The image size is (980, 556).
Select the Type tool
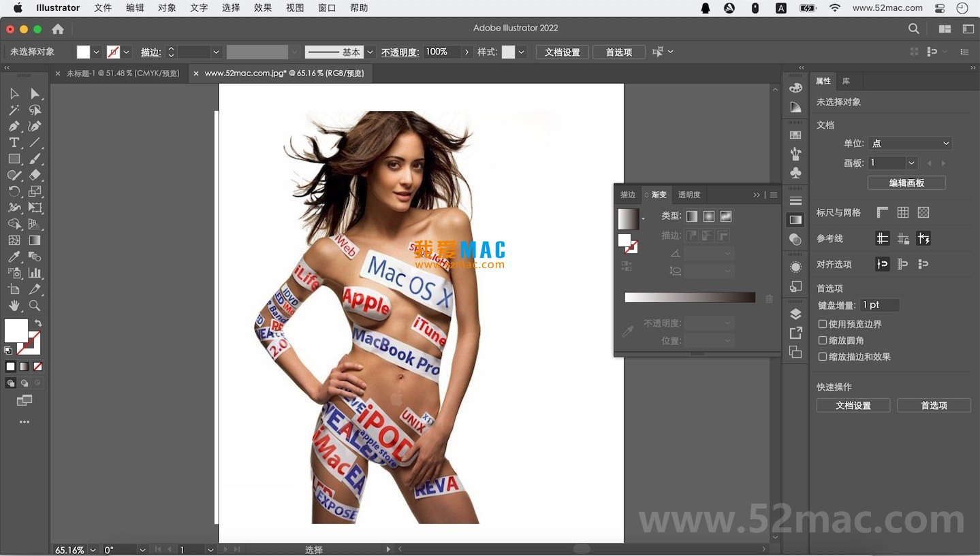[14, 142]
